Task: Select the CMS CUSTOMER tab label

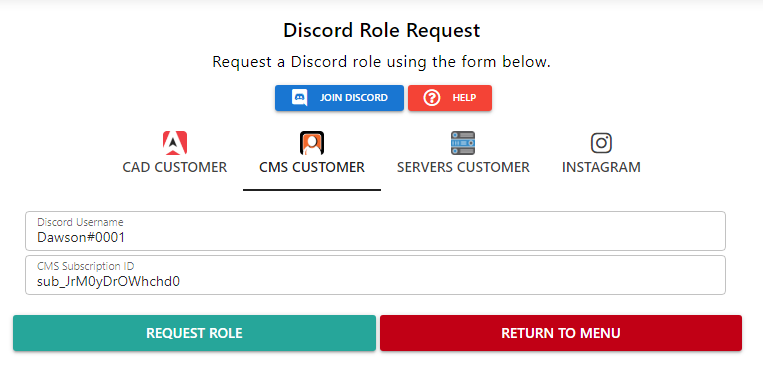Action: pos(312,167)
